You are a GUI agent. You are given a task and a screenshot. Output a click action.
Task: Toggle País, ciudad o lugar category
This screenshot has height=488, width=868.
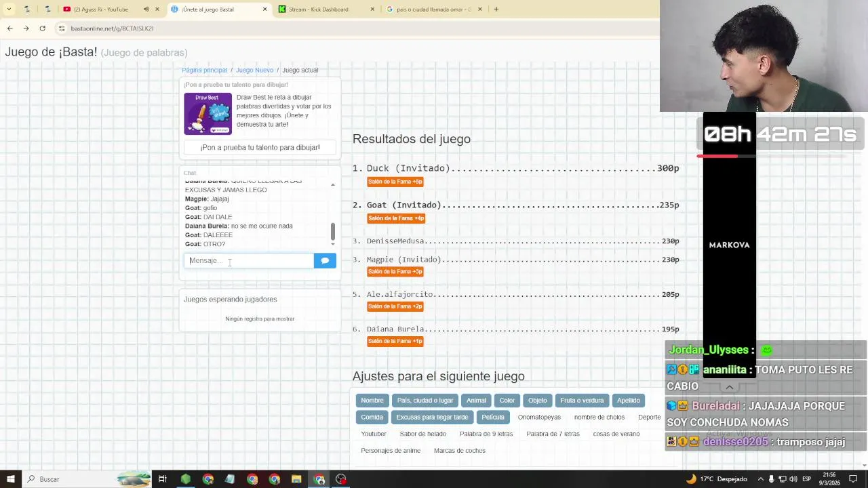[x=425, y=401]
